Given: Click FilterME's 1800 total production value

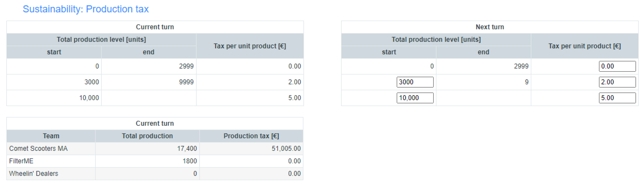Looking at the screenshot, I should [190, 161].
